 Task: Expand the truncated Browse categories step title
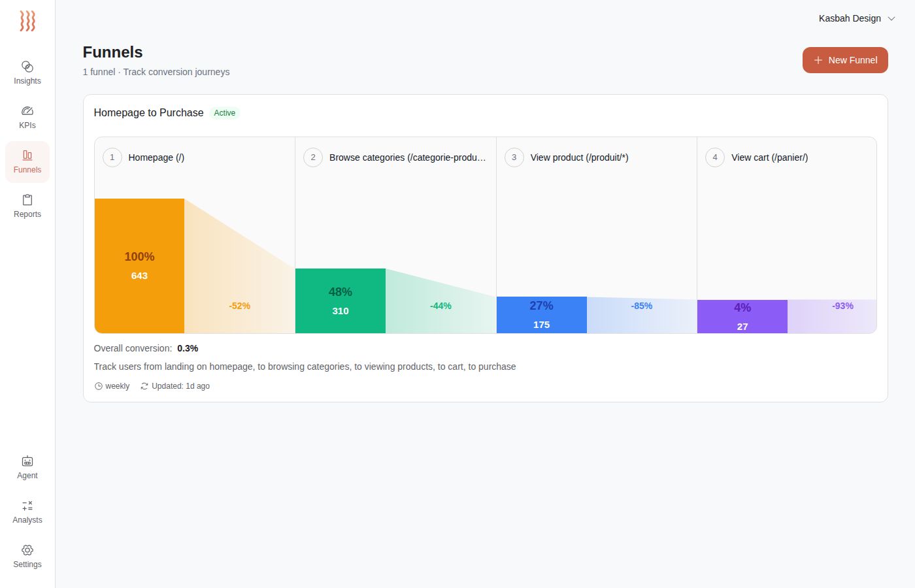click(408, 157)
